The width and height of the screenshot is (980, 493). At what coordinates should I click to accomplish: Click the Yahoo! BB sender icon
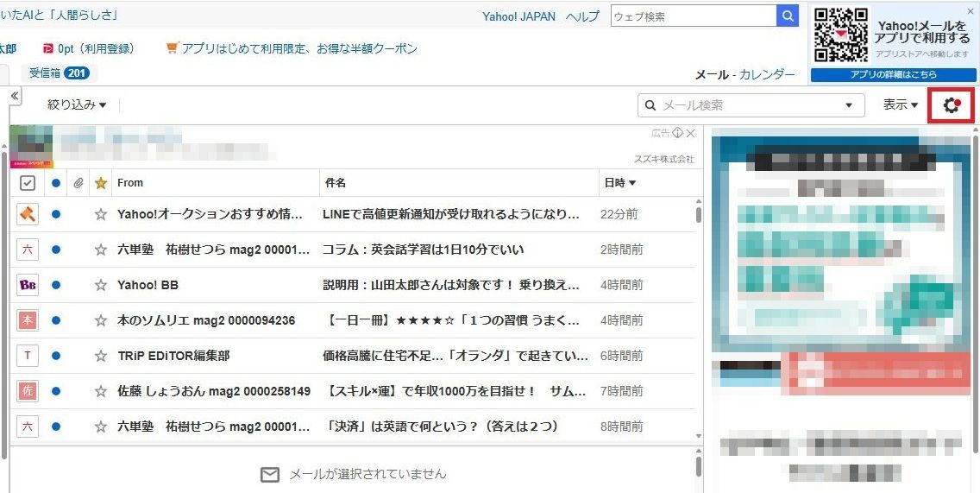tap(28, 285)
